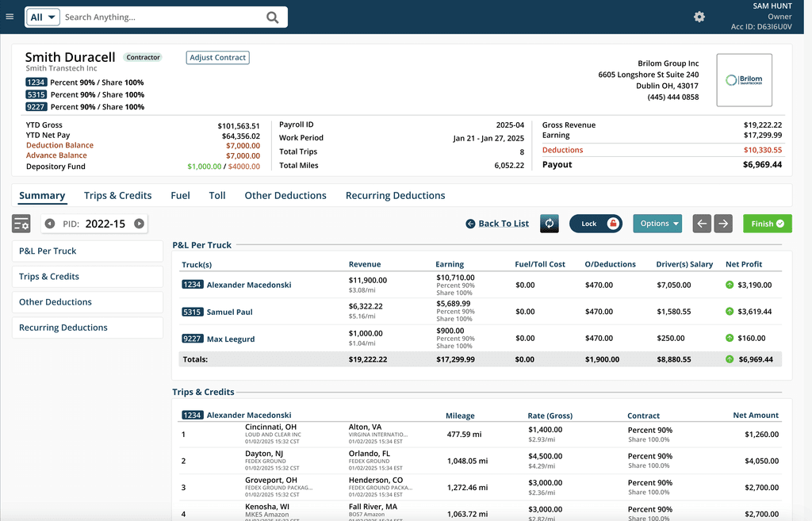The image size is (812, 521).
Task: Open the hamburger navigation menu
Action: tap(10, 16)
